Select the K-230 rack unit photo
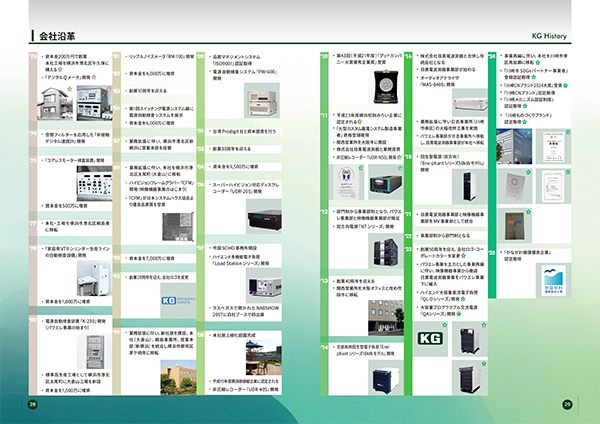Screen dimensions: 600x424 (94, 351)
